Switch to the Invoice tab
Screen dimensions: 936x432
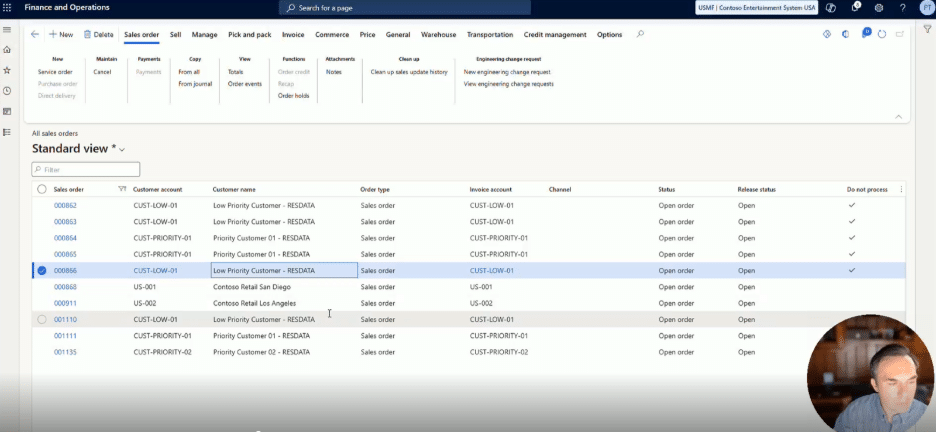click(x=293, y=35)
